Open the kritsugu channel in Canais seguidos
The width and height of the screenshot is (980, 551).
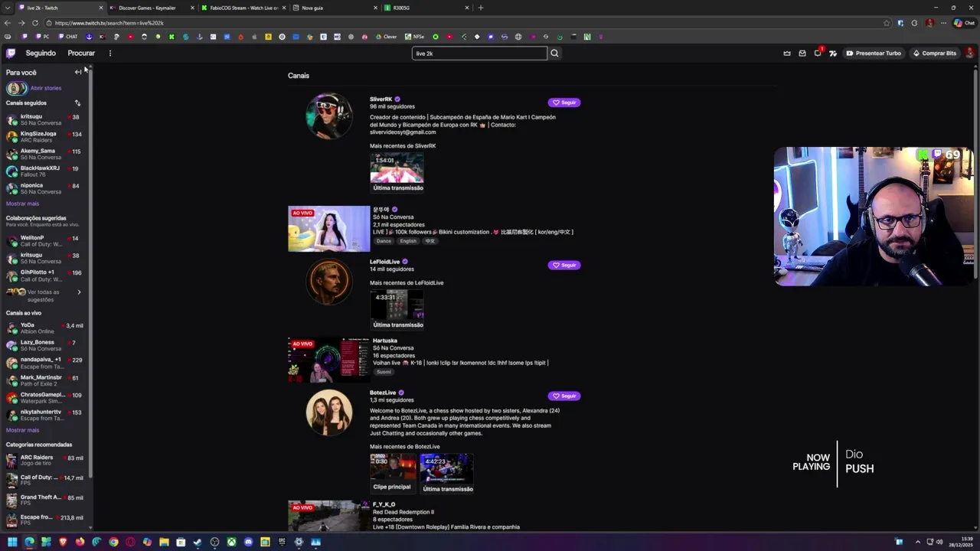coord(46,119)
